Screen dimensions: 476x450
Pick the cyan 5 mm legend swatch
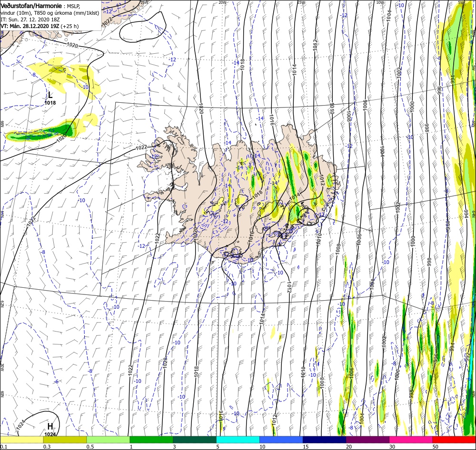pyautogui.click(x=238, y=440)
